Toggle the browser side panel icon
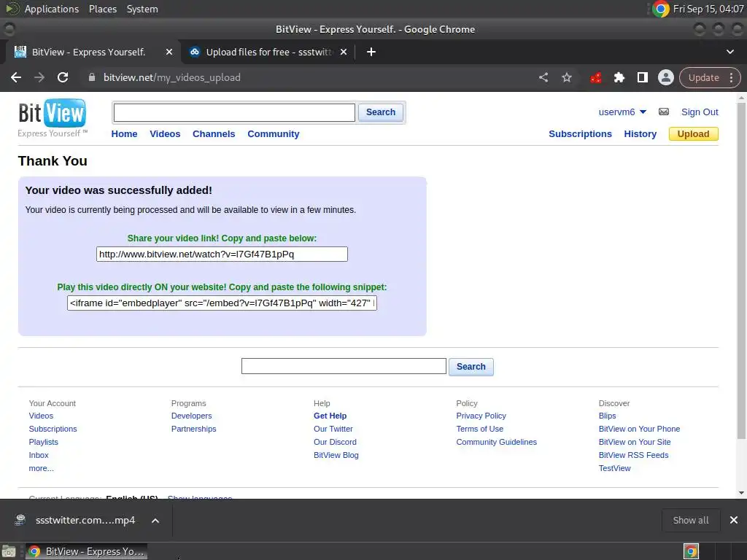The image size is (747, 560). coord(642,77)
